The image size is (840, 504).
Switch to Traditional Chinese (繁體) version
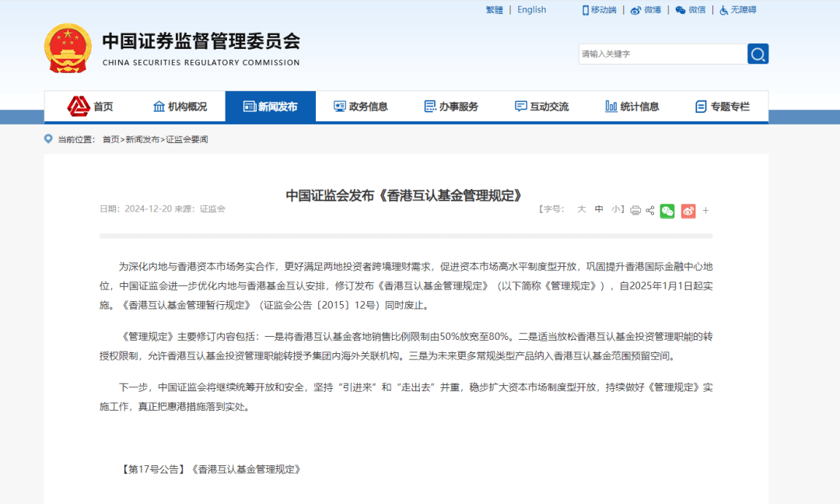(494, 9)
